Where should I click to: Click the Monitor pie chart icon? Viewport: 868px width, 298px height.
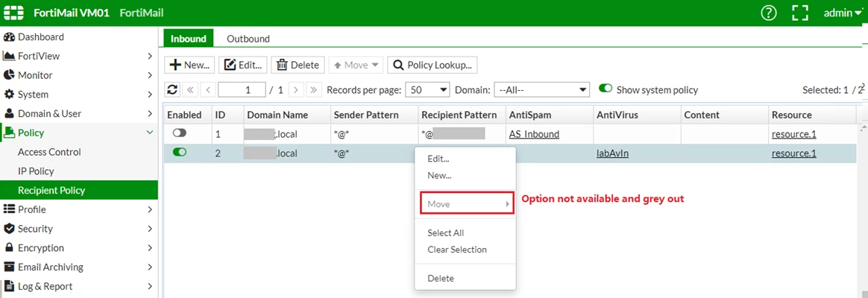pos(9,75)
